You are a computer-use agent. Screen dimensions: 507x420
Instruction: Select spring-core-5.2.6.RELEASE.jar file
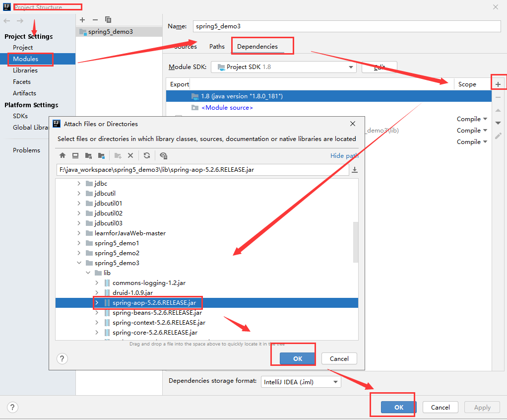click(x=155, y=333)
